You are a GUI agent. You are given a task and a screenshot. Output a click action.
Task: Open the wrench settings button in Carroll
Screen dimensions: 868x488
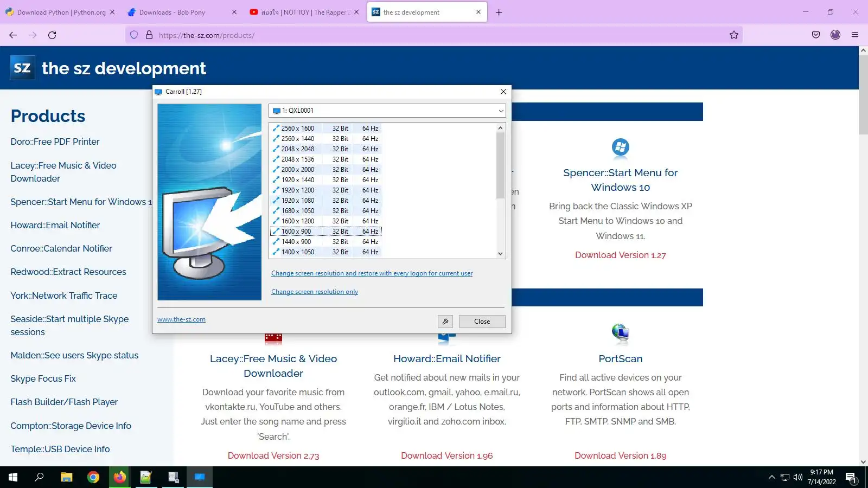pyautogui.click(x=445, y=322)
